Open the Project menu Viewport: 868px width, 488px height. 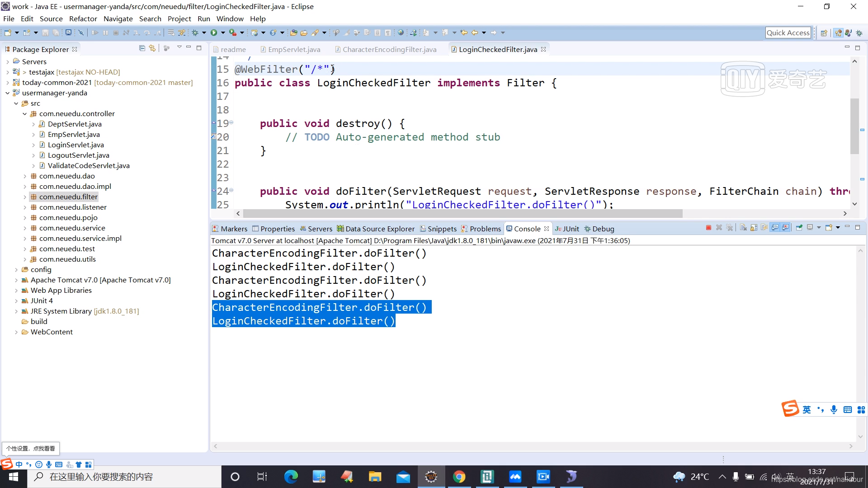(x=179, y=19)
